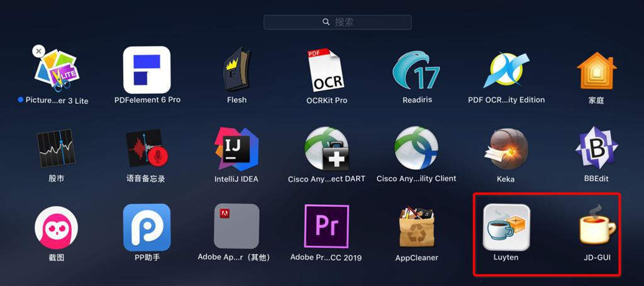
Task: Click the "Readiris" label text
Action: click(417, 100)
